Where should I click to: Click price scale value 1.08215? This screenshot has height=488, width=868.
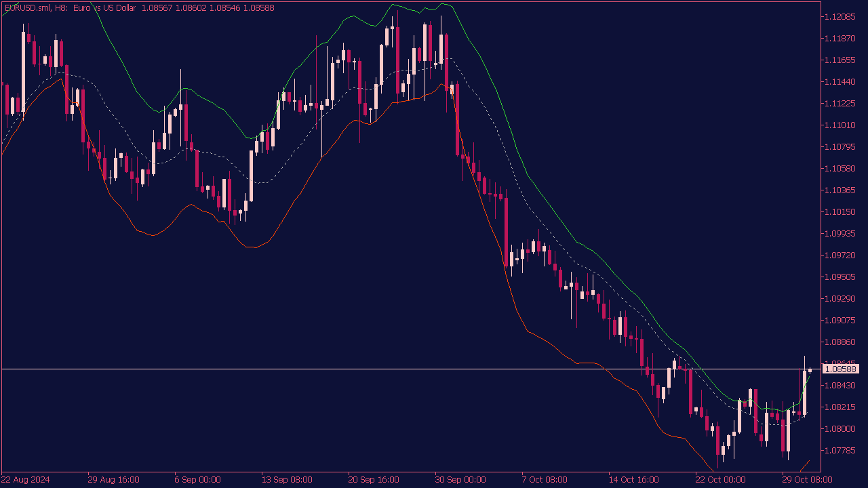(841, 407)
